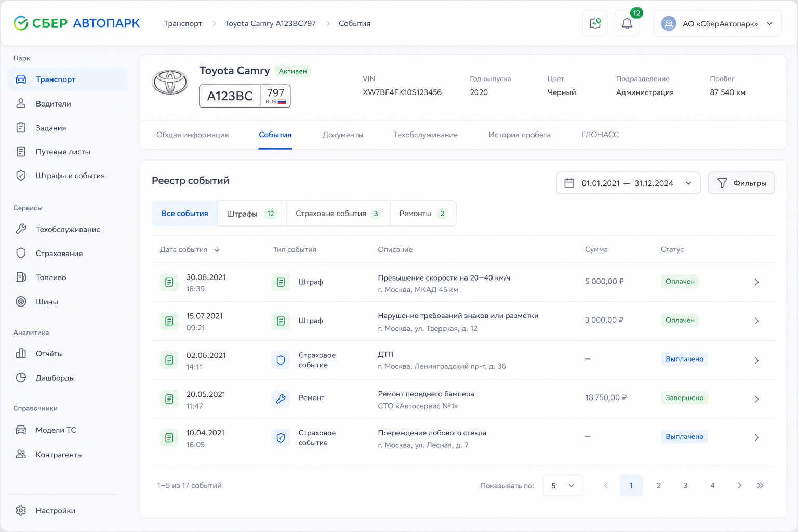Open Страхование in the sidebar
The width and height of the screenshot is (798, 532).
[x=68, y=253]
